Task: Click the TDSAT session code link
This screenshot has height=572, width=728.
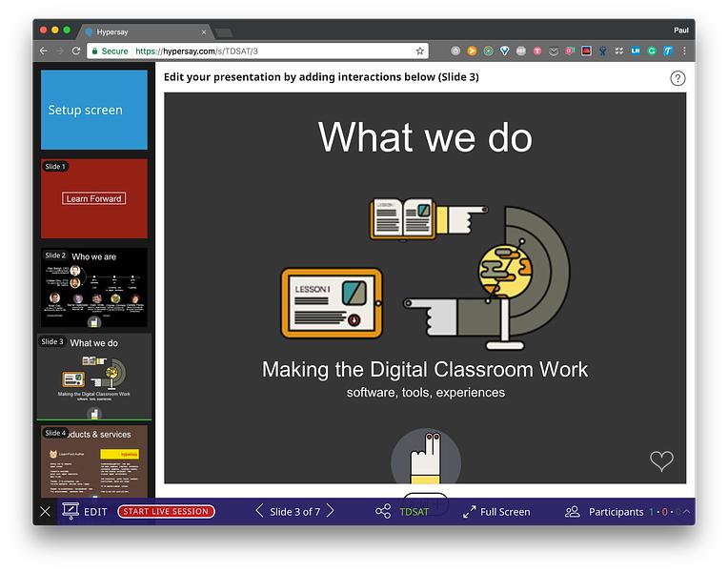Action: 414,512
